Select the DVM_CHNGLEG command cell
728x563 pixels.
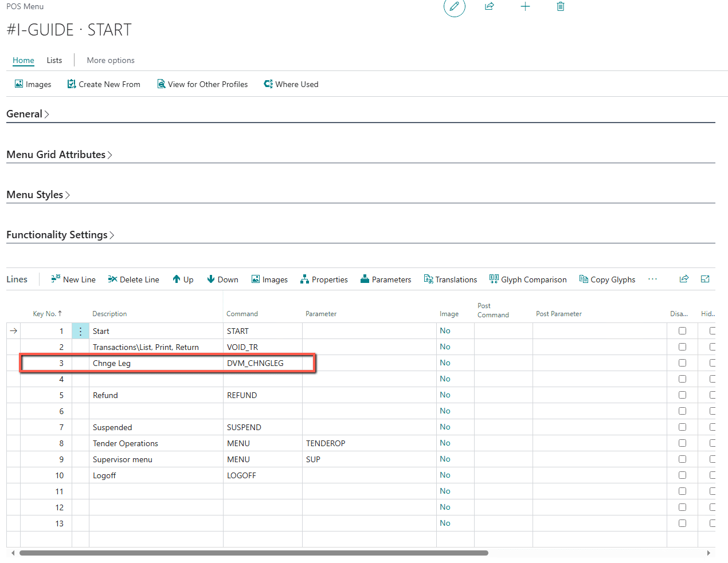click(263, 363)
